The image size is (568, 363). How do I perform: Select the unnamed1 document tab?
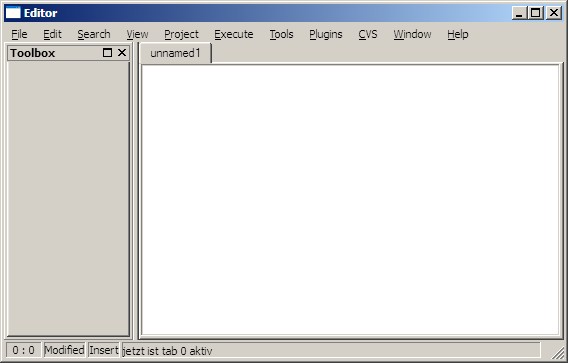pos(175,53)
